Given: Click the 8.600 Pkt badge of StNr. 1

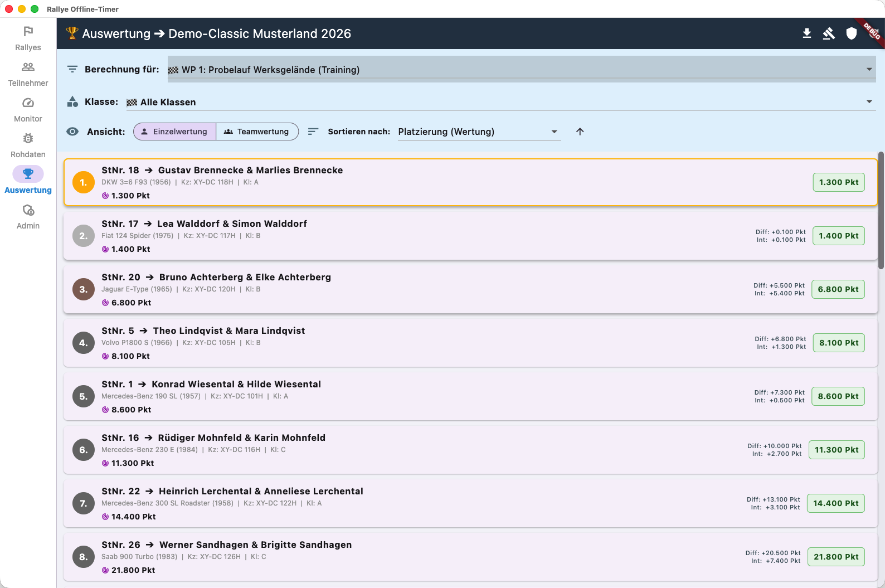Looking at the screenshot, I should coord(838,396).
